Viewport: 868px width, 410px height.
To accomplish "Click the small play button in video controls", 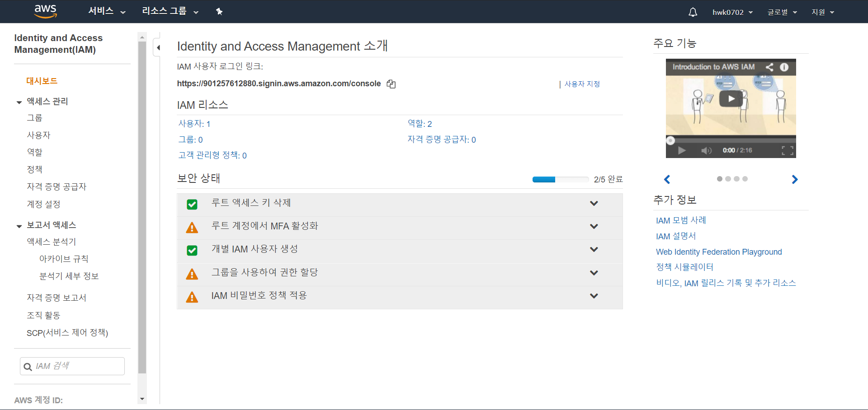I will (682, 150).
